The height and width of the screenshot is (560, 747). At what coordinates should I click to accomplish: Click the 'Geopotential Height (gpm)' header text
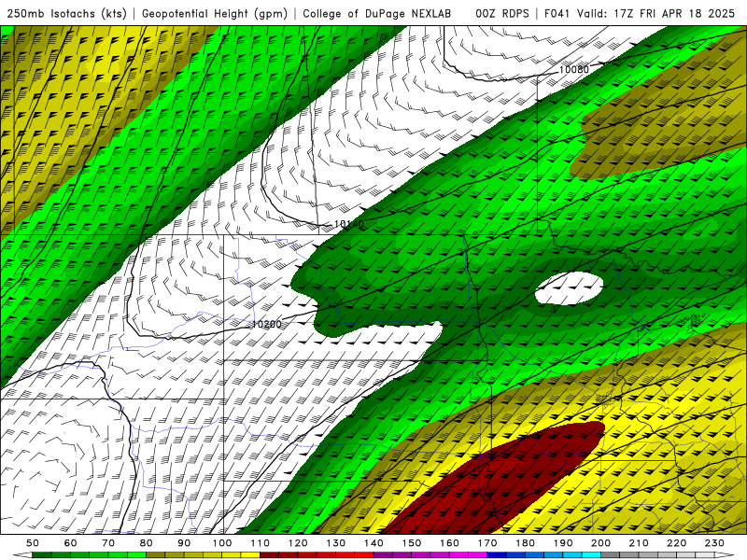[215, 14]
